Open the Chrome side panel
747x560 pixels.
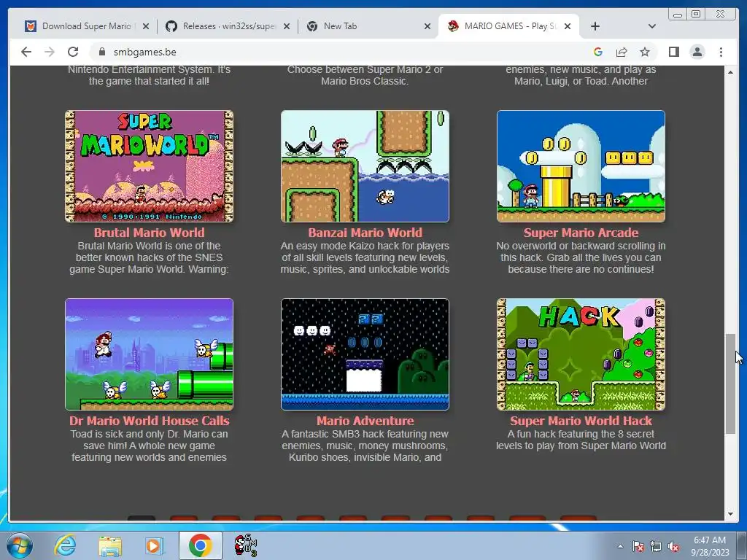coord(673,52)
